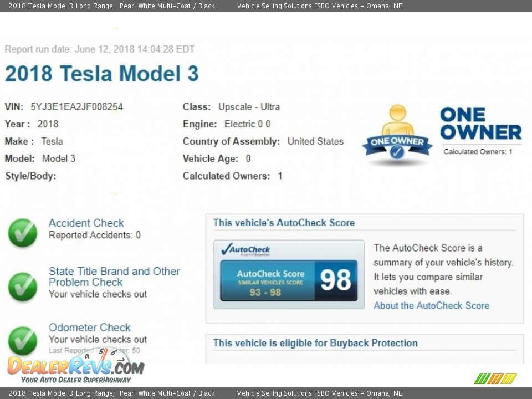532x399 pixels.
Task: Click This vehicle's AutoCheck Score header
Action: pyautogui.click(x=284, y=223)
